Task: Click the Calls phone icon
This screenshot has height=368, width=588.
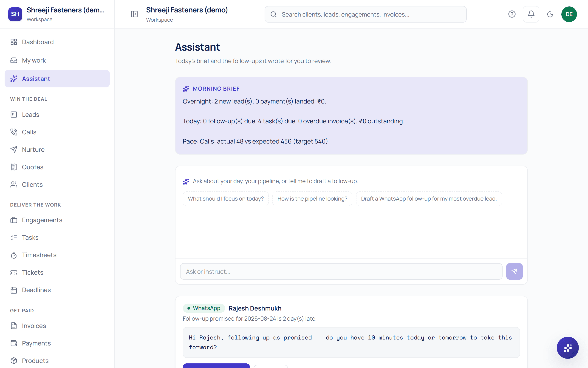Action: click(x=14, y=132)
